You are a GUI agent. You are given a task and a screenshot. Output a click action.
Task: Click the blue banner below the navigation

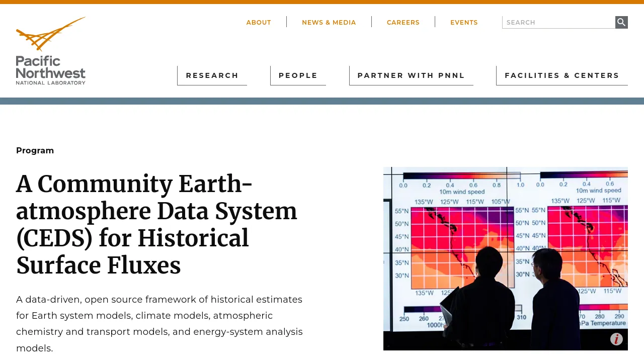click(x=322, y=101)
